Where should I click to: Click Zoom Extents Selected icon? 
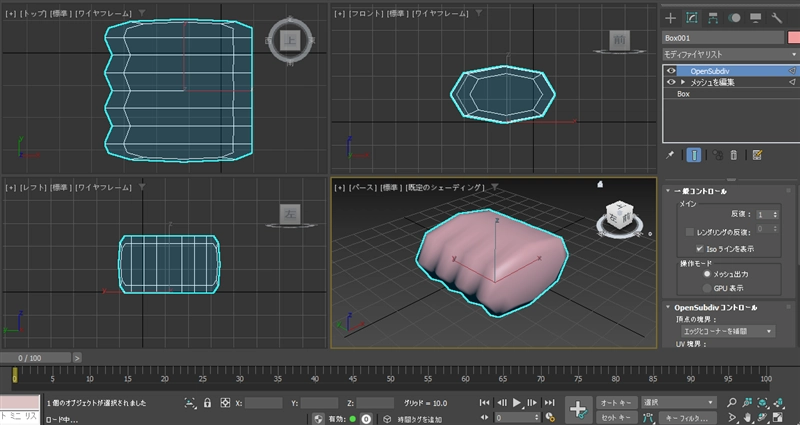pyautogui.click(x=763, y=403)
